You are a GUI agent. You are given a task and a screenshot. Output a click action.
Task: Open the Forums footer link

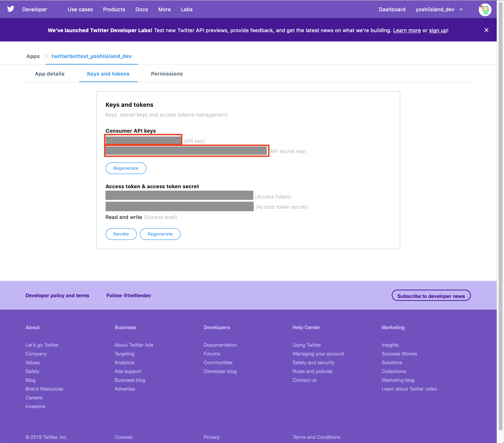(x=212, y=354)
